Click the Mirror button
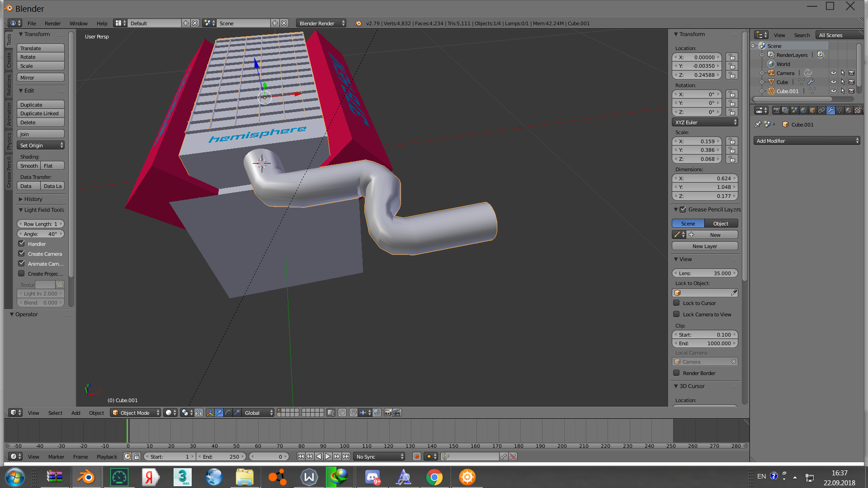Viewport: 868px width, 488px height. pyautogui.click(x=41, y=77)
